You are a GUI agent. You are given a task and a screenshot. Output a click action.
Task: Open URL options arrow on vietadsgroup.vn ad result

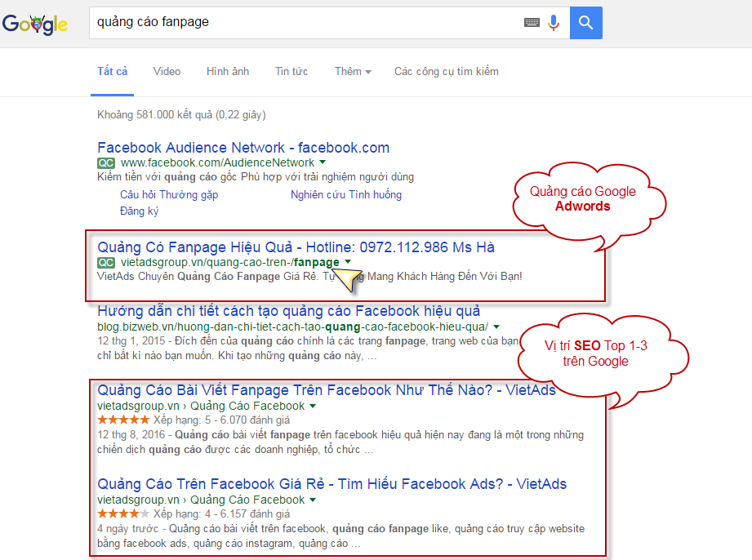tap(349, 262)
